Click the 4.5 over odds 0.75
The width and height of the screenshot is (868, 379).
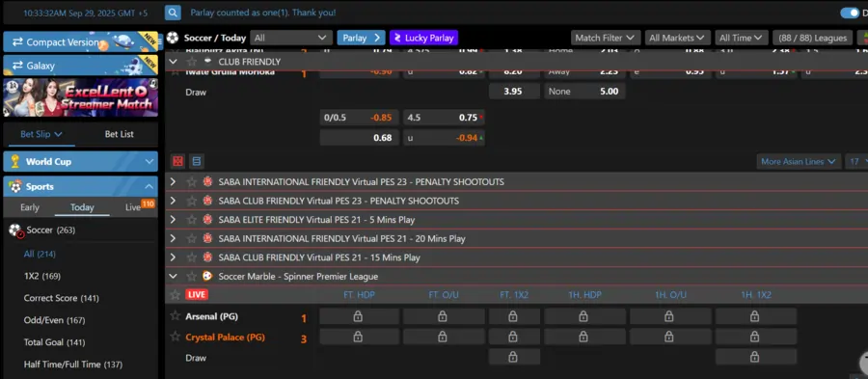point(444,118)
